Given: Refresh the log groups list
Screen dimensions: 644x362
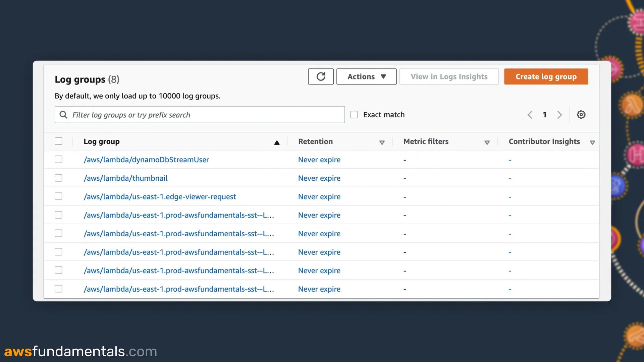Looking at the screenshot, I should [320, 76].
